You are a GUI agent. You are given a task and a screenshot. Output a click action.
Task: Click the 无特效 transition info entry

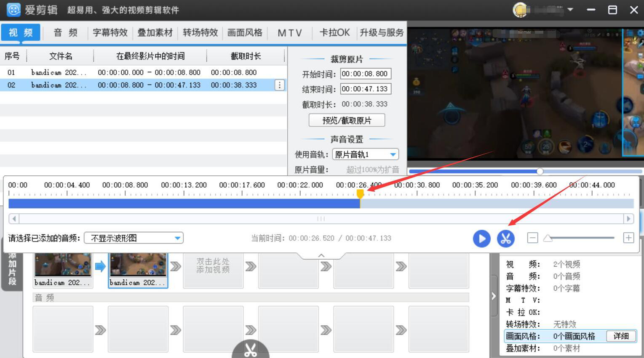564,324
